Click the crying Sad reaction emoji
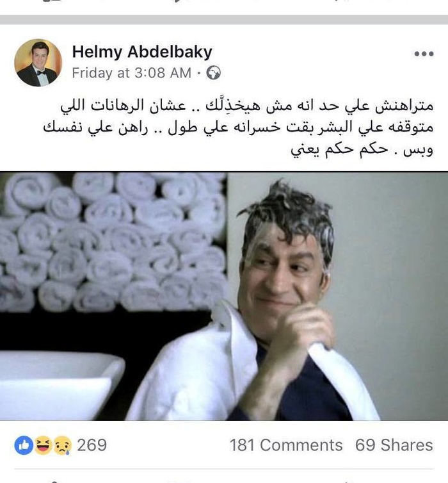 (63, 445)
